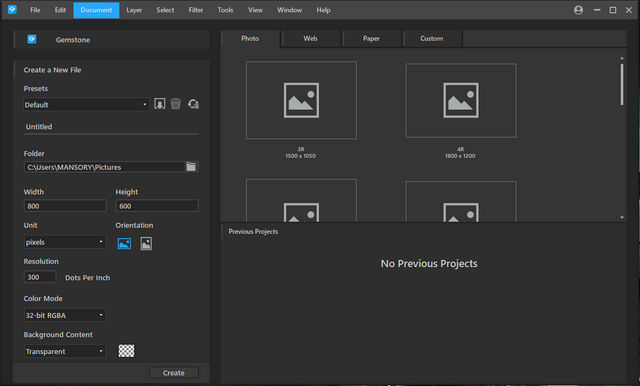Click the Untitled file name field

pyautogui.click(x=111, y=127)
